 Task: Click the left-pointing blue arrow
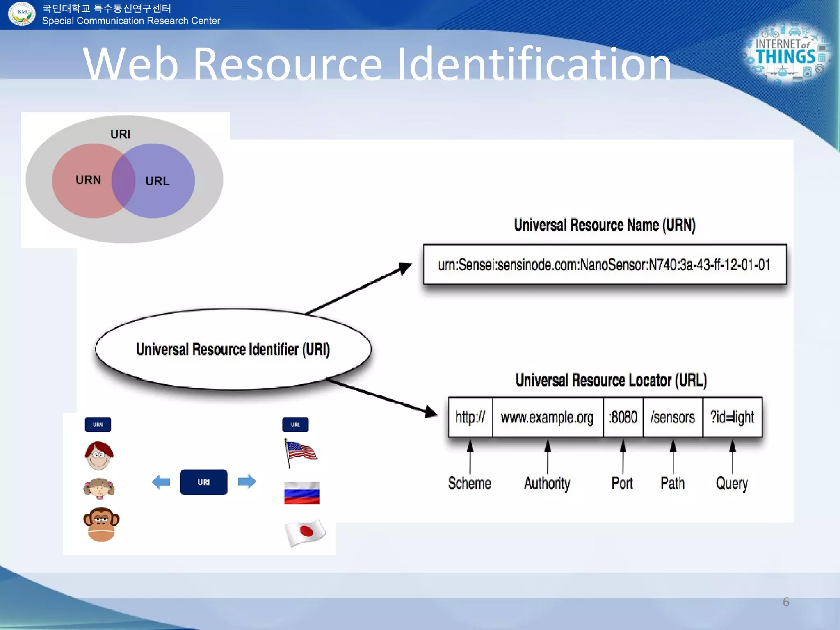click(x=161, y=482)
